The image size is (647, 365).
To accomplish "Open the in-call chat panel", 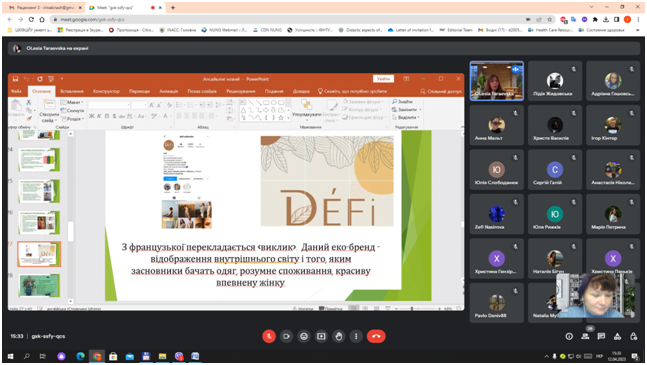I will pyautogui.click(x=601, y=337).
